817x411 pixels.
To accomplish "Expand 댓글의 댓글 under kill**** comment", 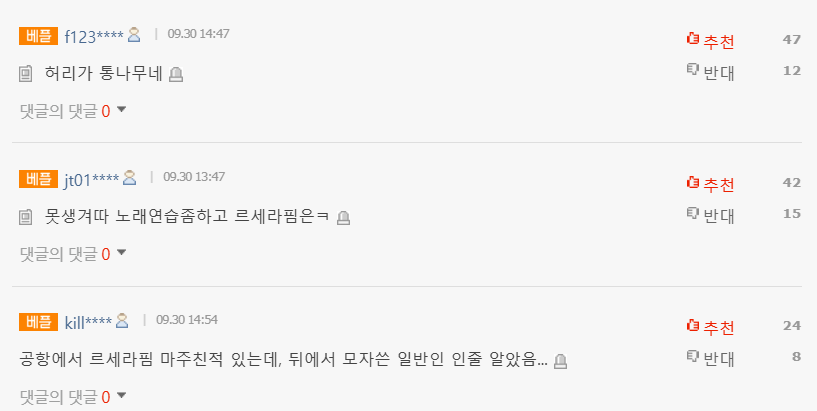I will click(73, 397).
